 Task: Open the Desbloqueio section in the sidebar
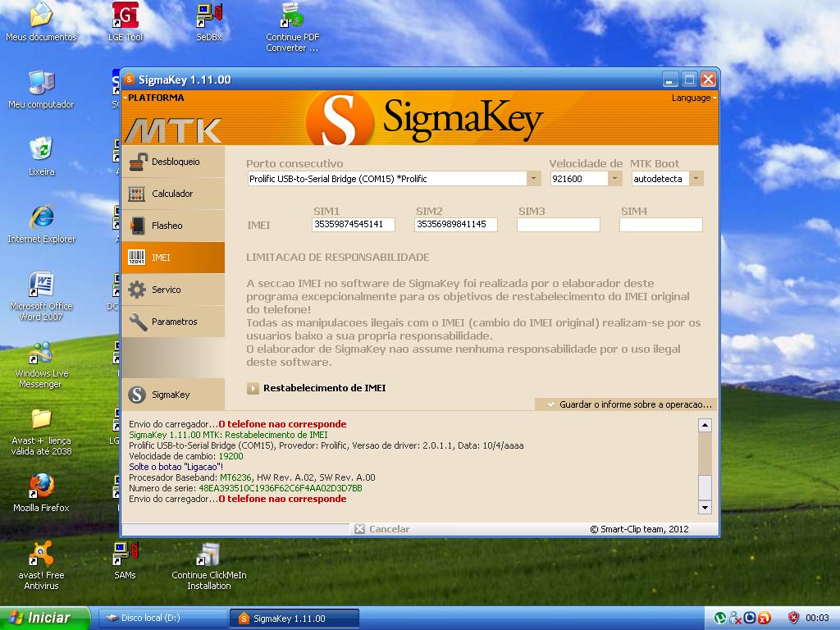[173, 162]
